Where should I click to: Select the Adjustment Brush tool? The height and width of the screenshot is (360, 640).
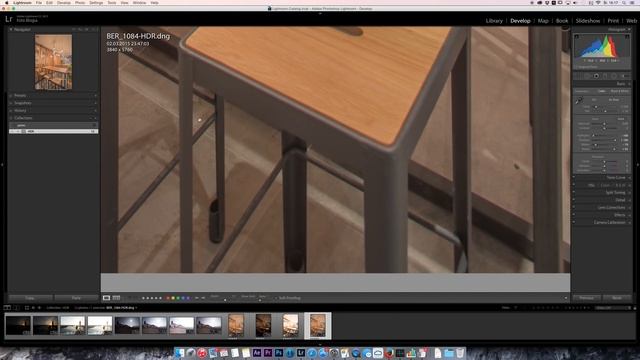tap(623, 76)
